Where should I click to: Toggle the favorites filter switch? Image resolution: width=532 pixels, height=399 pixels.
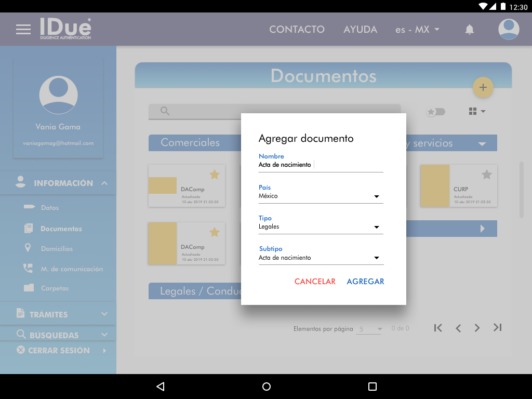pyautogui.click(x=435, y=112)
